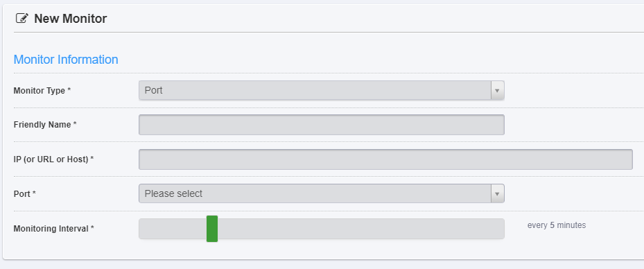
Task: Click the New Monitor panel title
Action: click(x=70, y=19)
